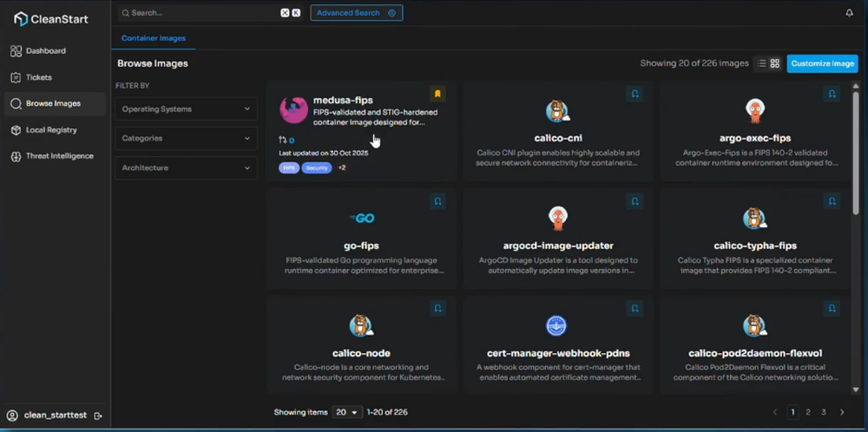This screenshot has width=868, height=432.
Task: Click the Advanced Search button
Action: click(x=357, y=13)
